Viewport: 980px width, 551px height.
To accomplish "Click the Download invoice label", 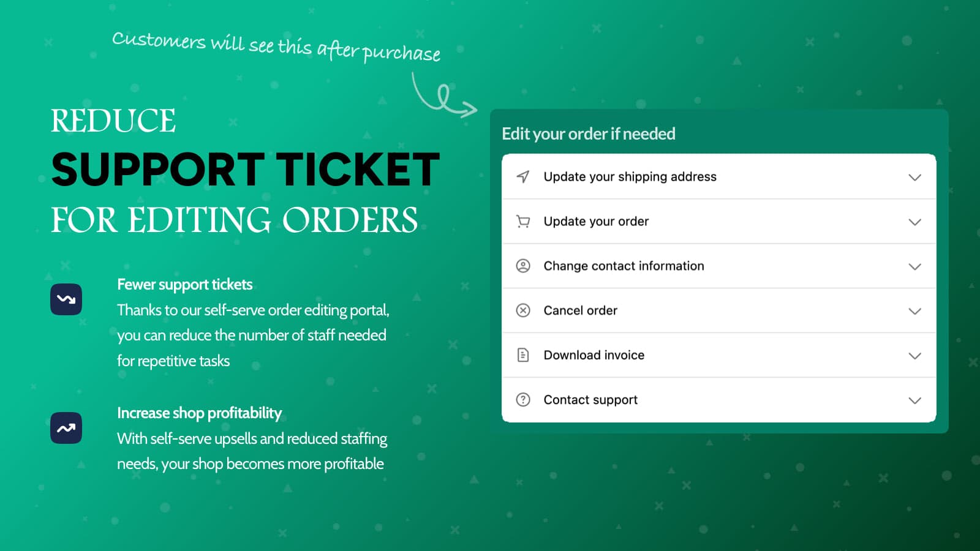I will point(594,355).
